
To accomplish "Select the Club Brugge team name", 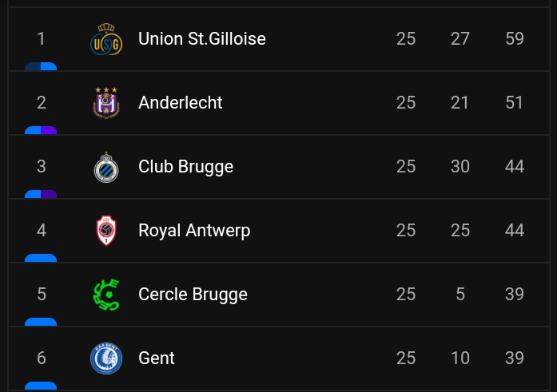I will coord(185,167).
